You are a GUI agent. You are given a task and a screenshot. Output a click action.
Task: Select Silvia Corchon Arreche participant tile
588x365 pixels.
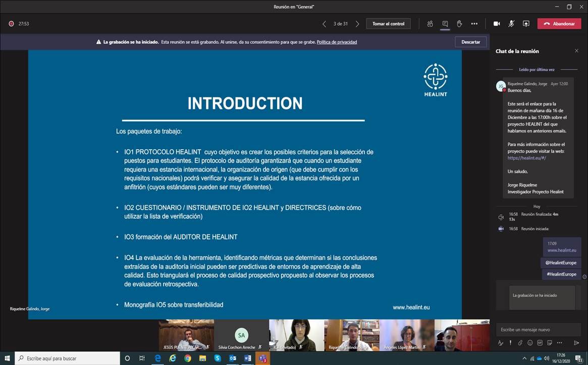(241, 335)
